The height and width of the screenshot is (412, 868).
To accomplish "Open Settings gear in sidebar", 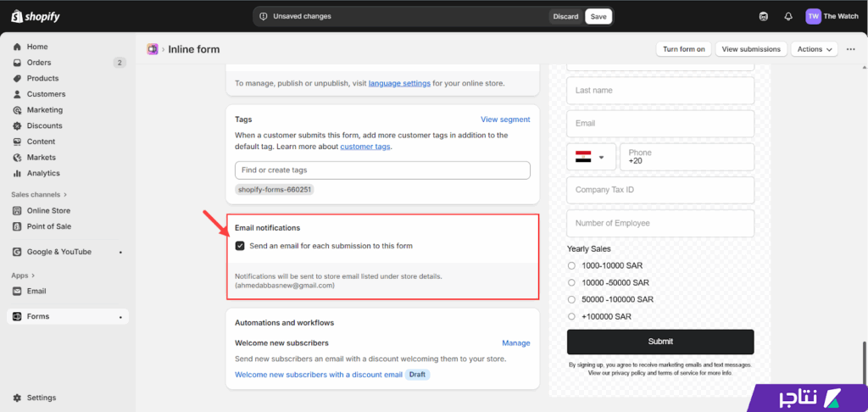I will [x=18, y=398].
